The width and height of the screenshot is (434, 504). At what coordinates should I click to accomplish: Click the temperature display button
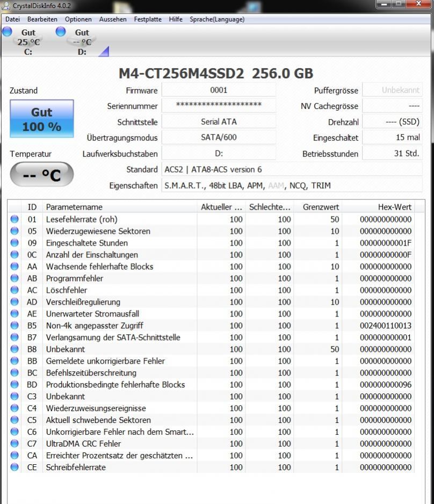coord(42,174)
